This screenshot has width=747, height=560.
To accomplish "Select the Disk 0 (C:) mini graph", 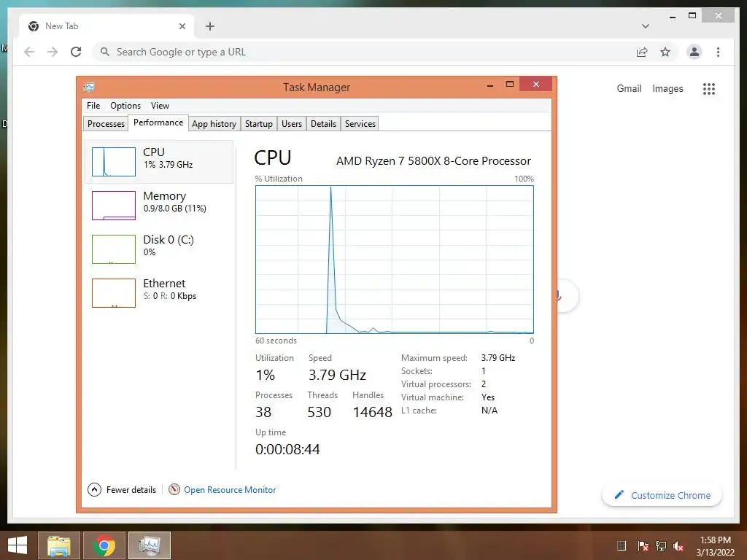I will 113,249.
